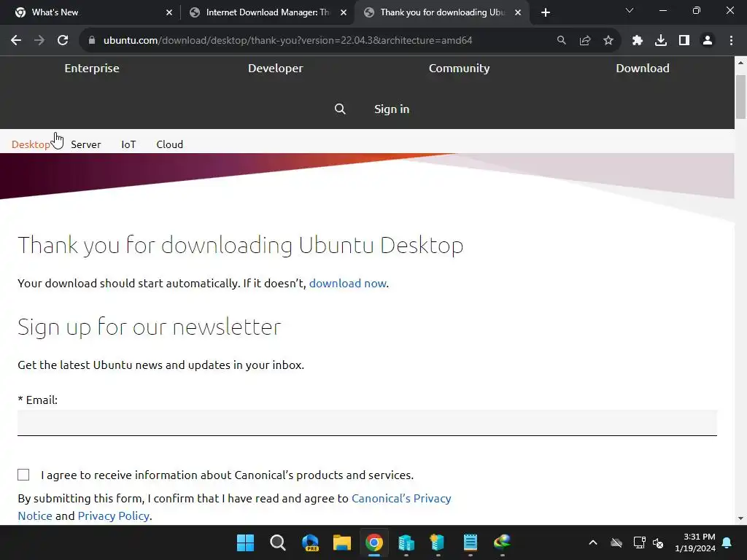Switch to Internet Download Manager tab
This screenshot has width=747, height=560.
[267, 12]
